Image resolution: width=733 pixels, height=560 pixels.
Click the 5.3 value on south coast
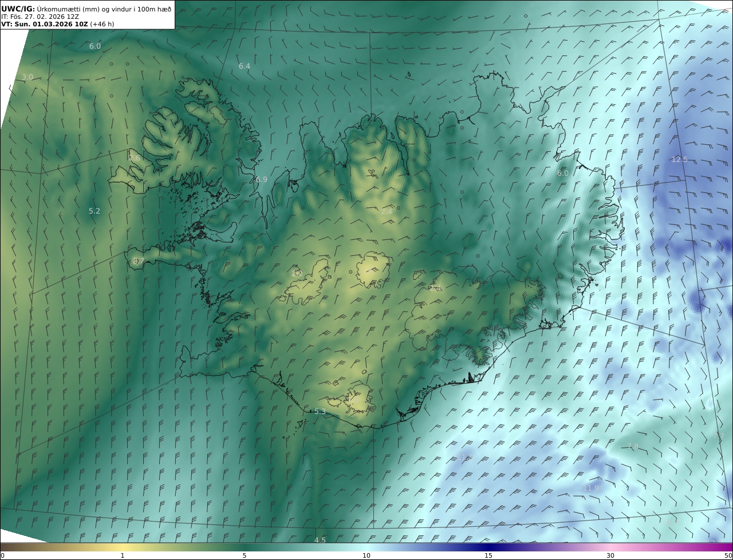click(x=320, y=412)
